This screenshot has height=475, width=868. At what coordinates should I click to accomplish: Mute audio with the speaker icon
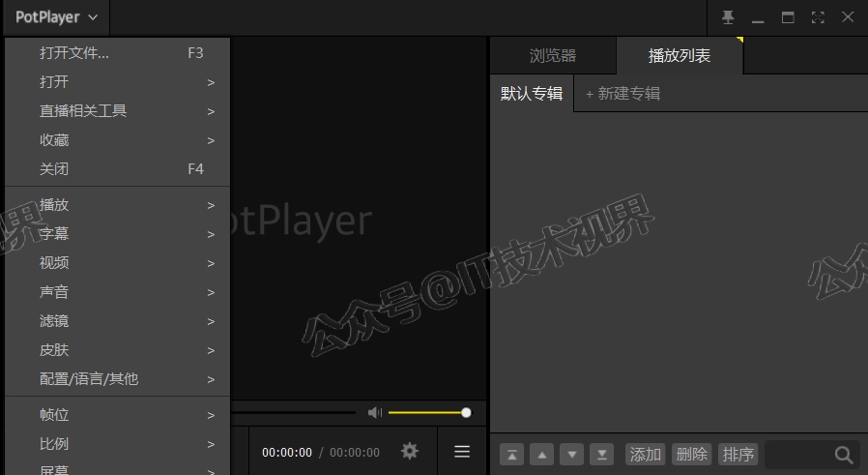tap(375, 412)
